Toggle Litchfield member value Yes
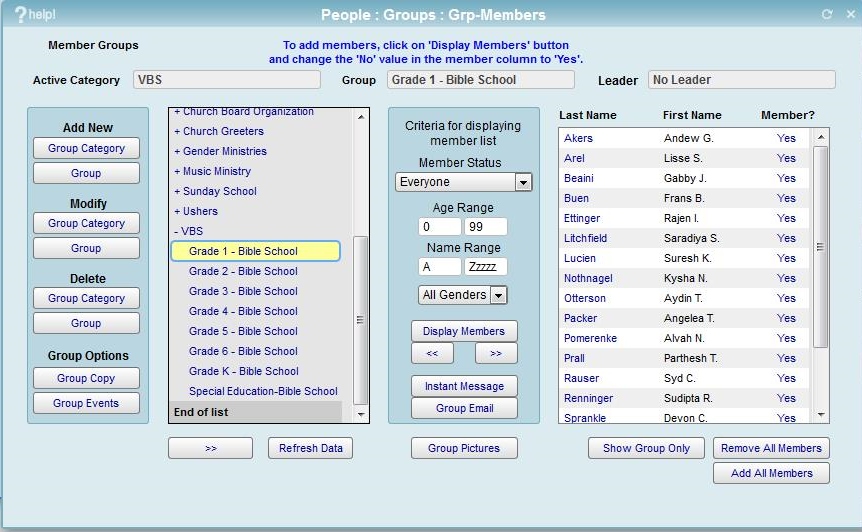This screenshot has height=532, width=862. (786, 238)
